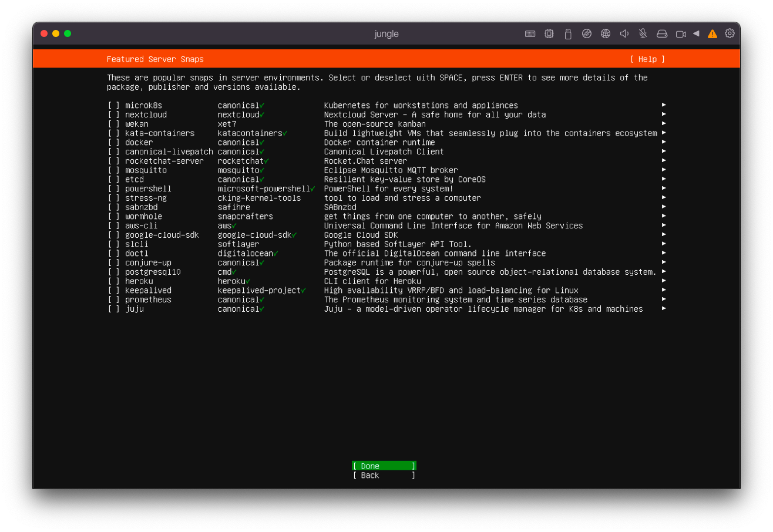Check the prometheus snap checkbox
Screen dimensions: 773x532
pyautogui.click(x=113, y=300)
